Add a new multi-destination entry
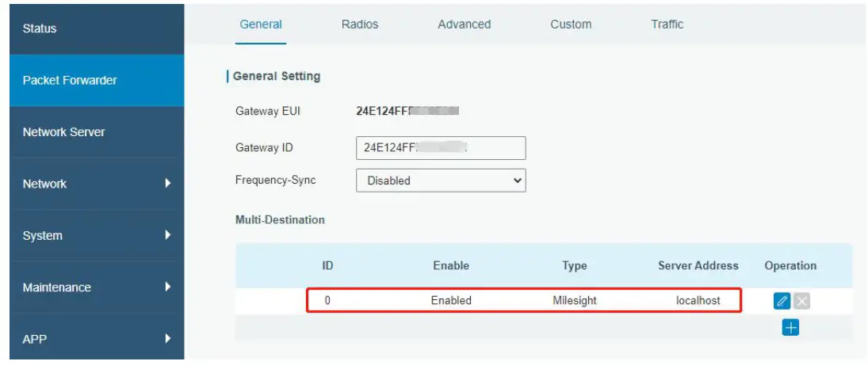 (790, 328)
